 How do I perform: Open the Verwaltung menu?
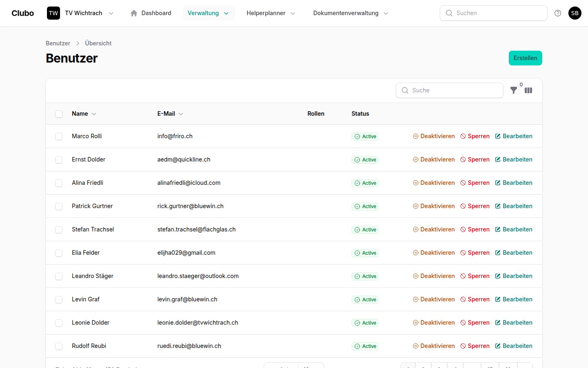point(208,13)
